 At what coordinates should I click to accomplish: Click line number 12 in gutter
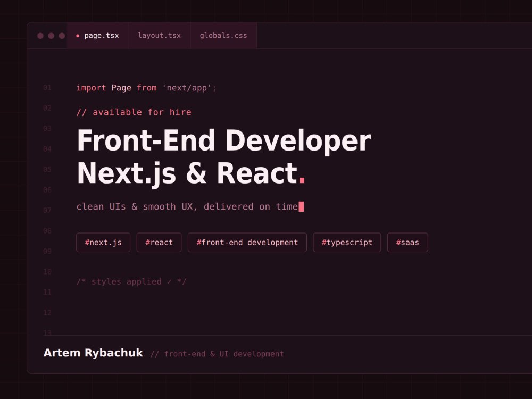47,312
